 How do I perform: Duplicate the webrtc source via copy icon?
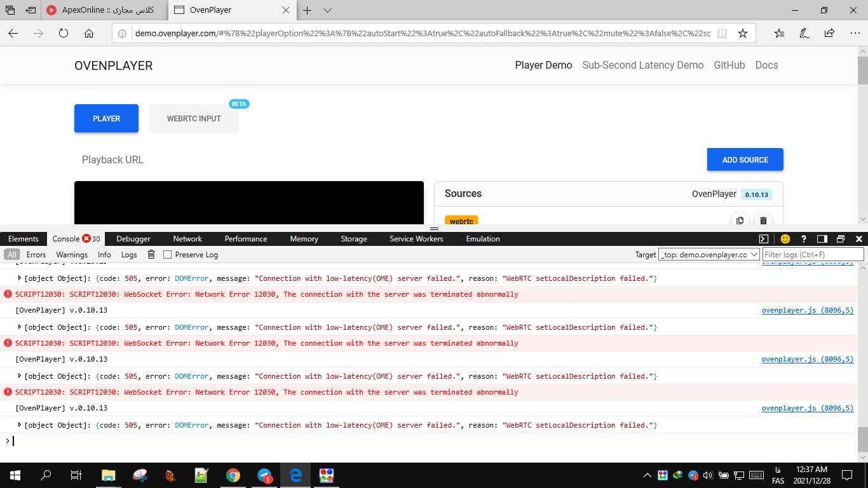739,220
